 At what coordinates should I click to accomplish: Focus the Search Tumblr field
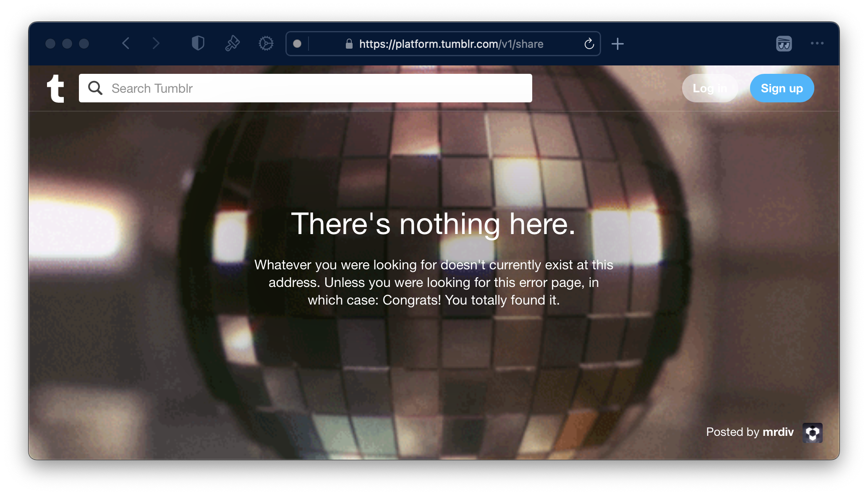point(319,89)
